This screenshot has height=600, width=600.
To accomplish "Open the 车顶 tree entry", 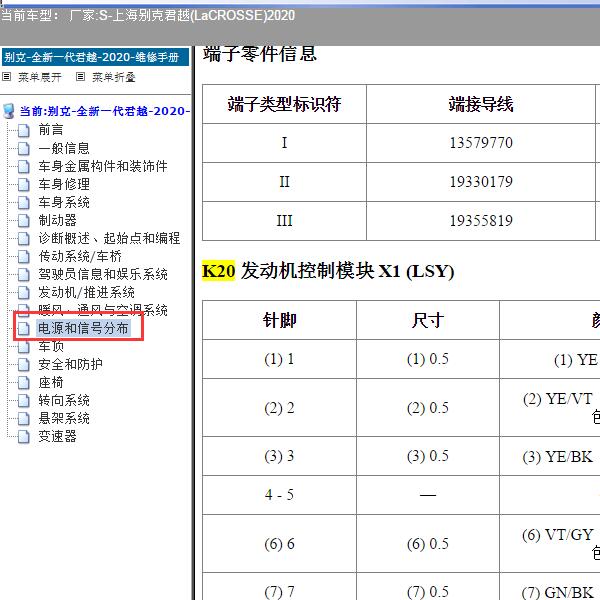I will [x=51, y=346].
